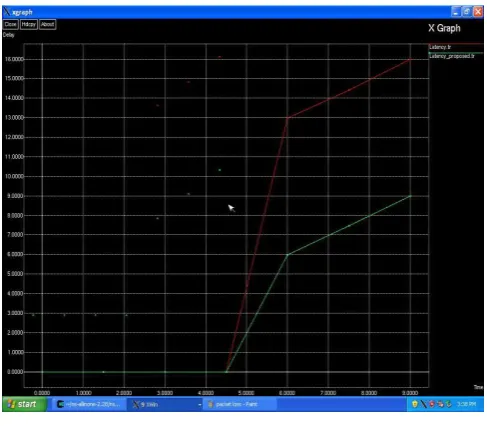The height and width of the screenshot is (426, 487).
Task: Select the Latency_proposed.tr green legend entry
Action: (x=452, y=56)
